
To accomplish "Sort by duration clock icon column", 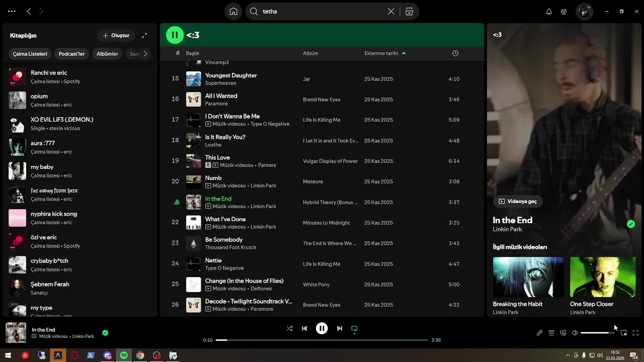I will pyautogui.click(x=455, y=53).
